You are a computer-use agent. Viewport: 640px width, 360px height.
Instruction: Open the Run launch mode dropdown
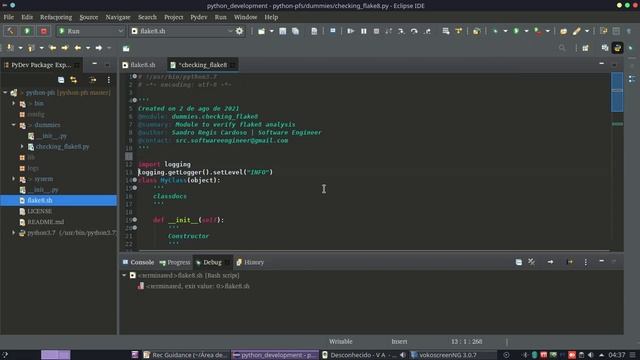coord(91,31)
